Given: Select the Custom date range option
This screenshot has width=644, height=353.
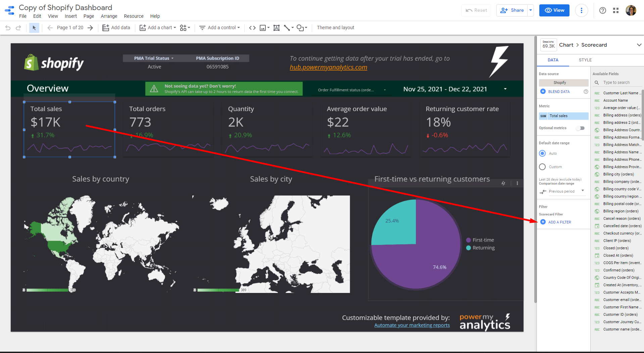Looking at the screenshot, I should tap(542, 167).
